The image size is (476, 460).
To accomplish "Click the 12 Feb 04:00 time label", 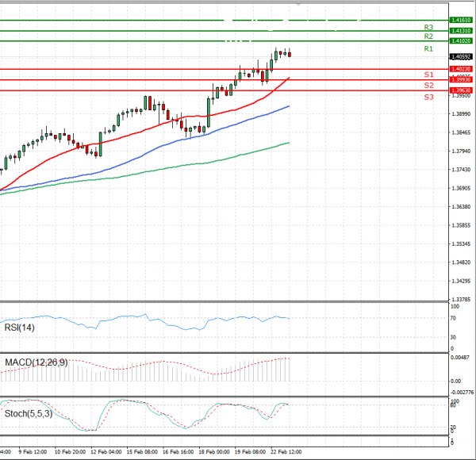I will pos(106,452).
